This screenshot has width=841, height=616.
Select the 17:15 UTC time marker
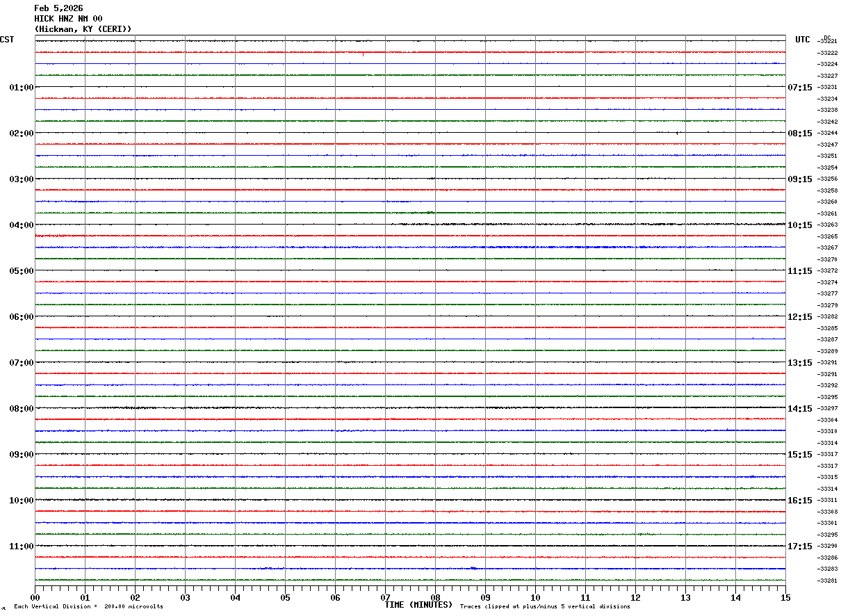point(799,546)
